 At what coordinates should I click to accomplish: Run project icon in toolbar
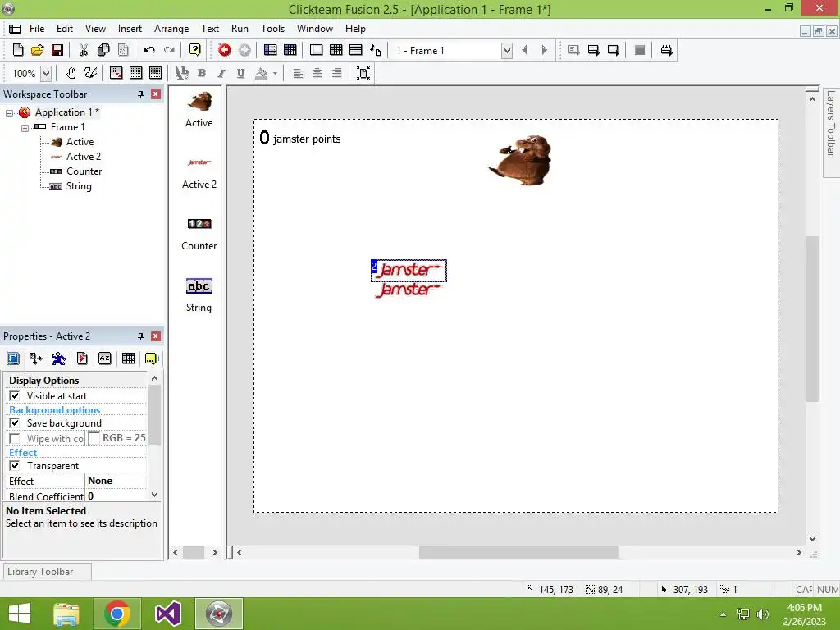[573, 50]
